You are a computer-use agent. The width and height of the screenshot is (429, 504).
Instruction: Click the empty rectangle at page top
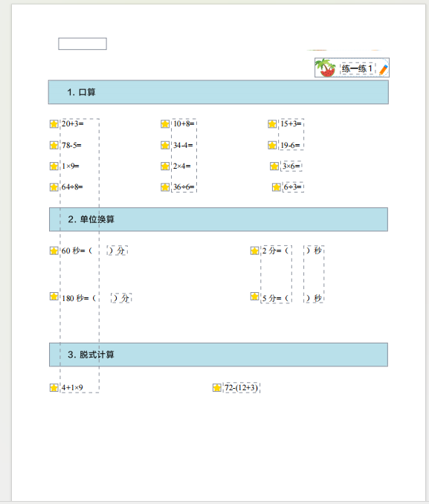pos(83,44)
